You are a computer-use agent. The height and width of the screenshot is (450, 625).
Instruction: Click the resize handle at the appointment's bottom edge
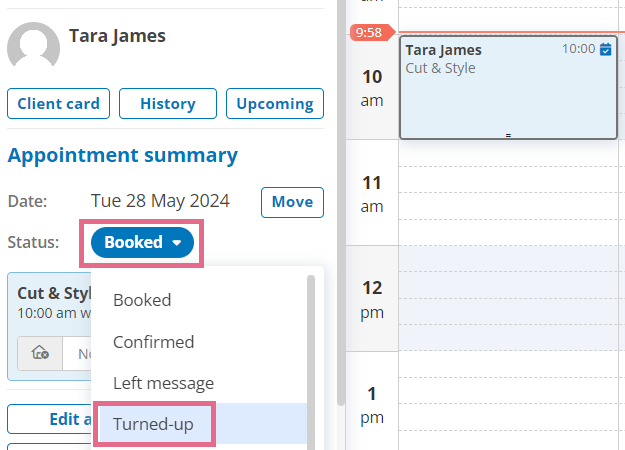point(508,136)
